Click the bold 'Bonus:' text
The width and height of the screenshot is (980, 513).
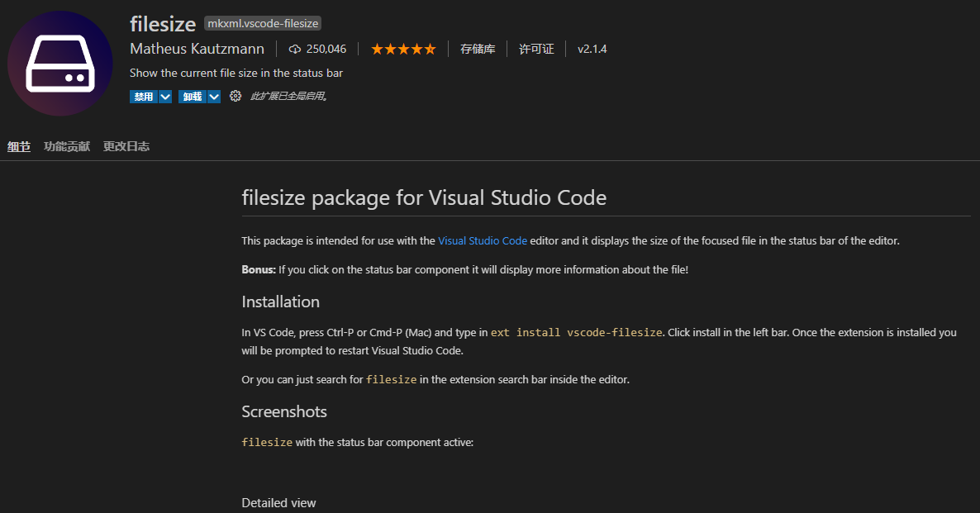[259, 270]
